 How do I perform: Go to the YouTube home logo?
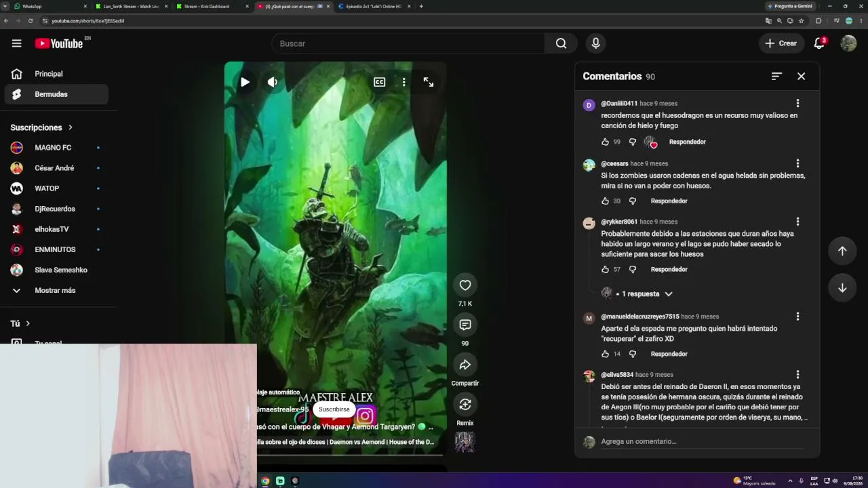(x=59, y=43)
